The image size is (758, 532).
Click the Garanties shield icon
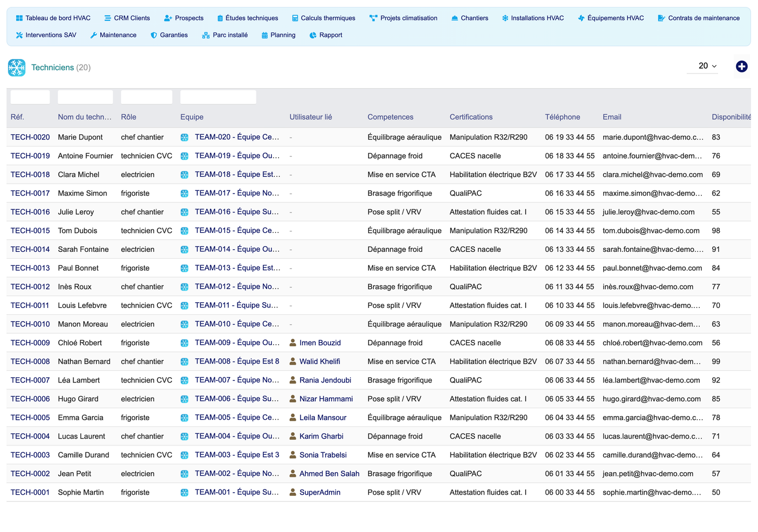pos(154,35)
